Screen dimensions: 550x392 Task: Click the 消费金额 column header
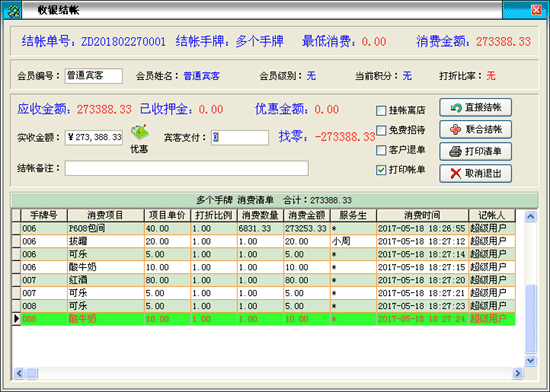[x=307, y=215]
